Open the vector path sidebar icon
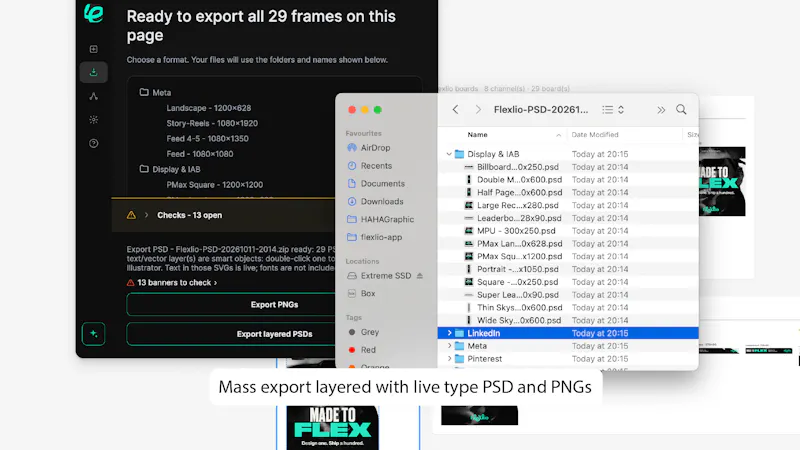 (93, 96)
